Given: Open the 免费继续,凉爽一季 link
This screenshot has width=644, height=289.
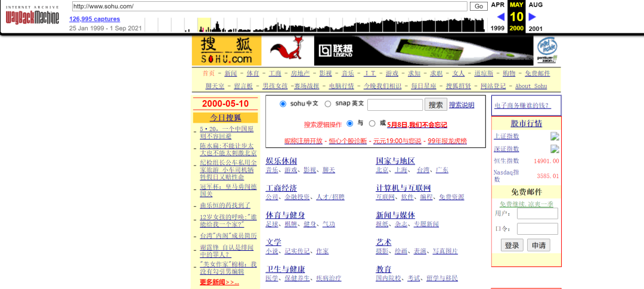Looking at the screenshot, I should point(527,204).
